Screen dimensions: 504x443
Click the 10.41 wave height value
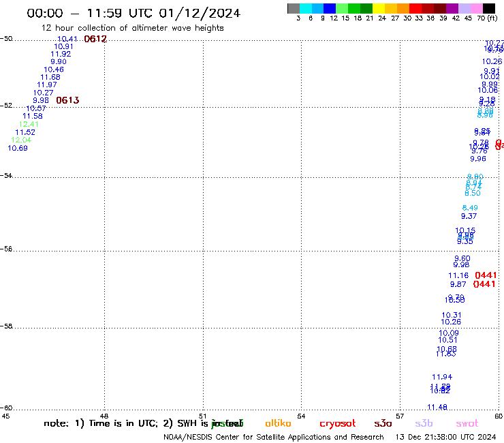(x=67, y=39)
